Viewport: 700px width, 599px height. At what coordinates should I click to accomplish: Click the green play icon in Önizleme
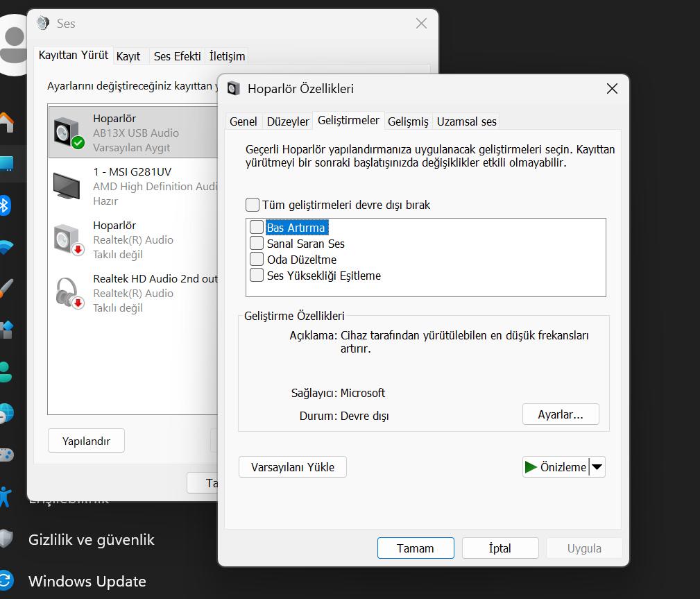point(531,467)
